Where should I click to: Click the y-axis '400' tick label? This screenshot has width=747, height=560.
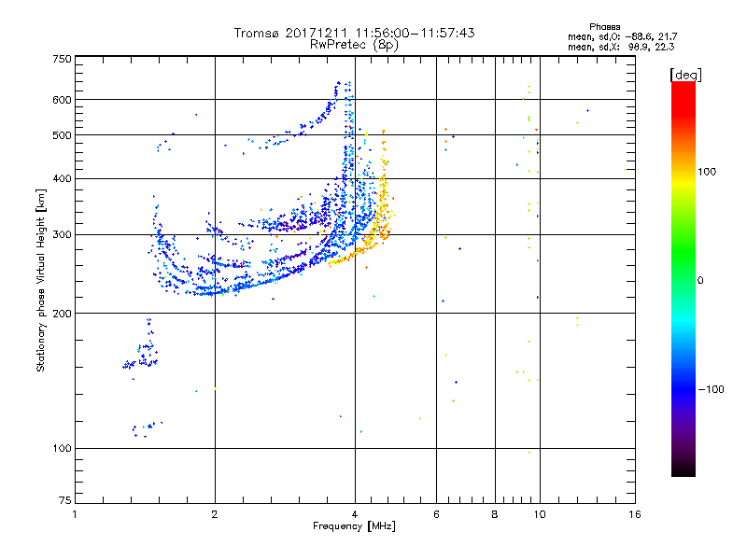click(x=62, y=179)
